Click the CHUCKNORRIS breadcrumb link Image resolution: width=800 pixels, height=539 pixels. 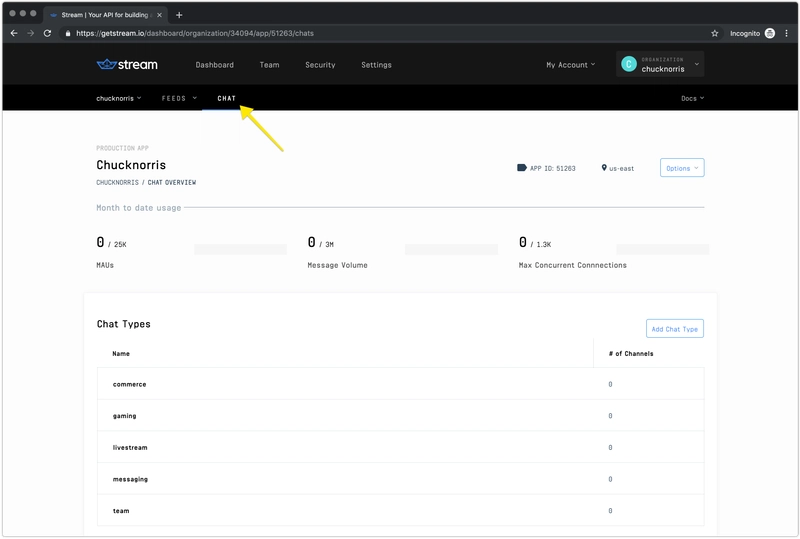click(117, 182)
